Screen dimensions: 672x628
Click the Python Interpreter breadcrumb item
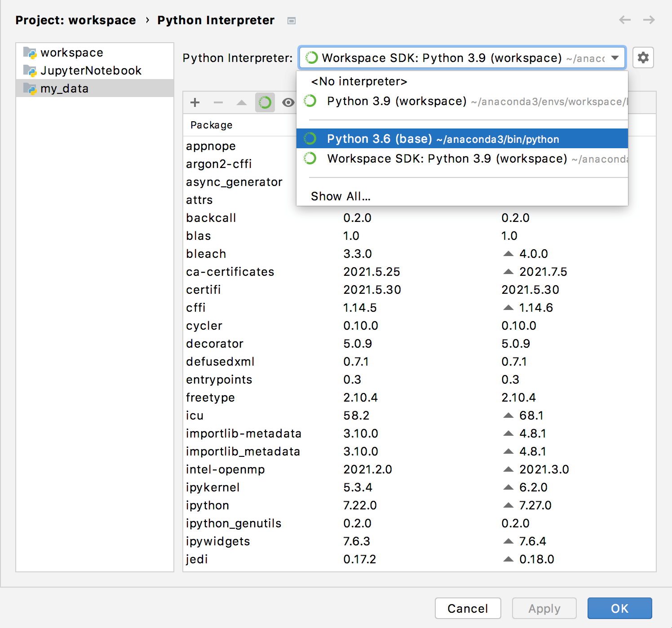(x=216, y=20)
